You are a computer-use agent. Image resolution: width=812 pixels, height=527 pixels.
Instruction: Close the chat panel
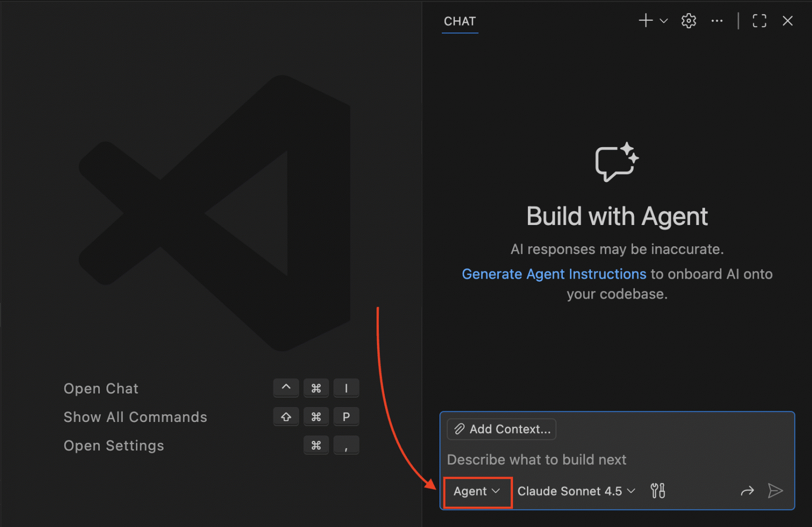pyautogui.click(x=788, y=21)
